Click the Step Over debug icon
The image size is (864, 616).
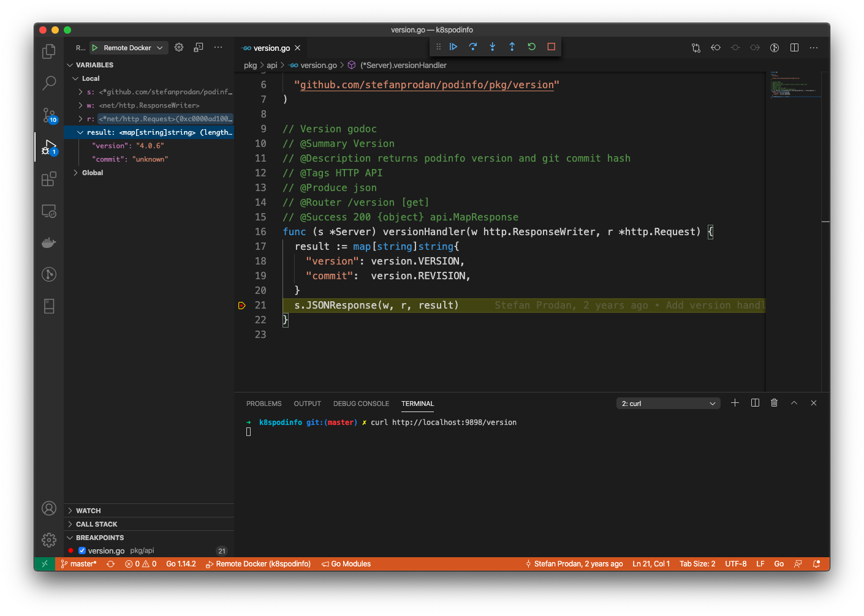pos(473,47)
